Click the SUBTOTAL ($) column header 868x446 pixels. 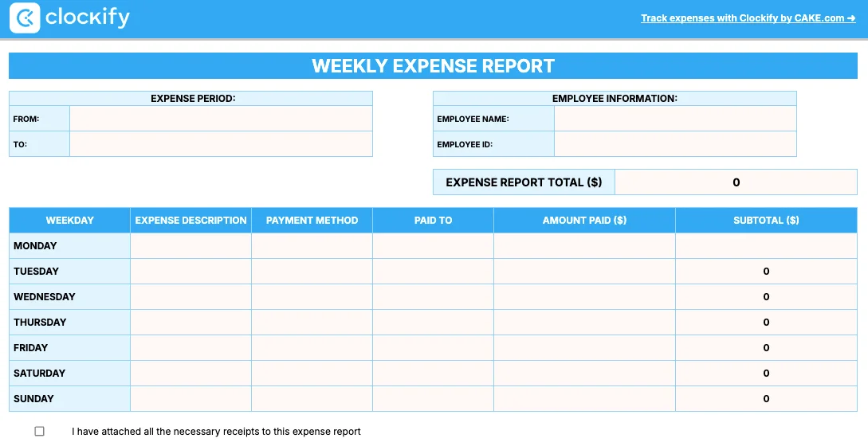click(x=766, y=221)
